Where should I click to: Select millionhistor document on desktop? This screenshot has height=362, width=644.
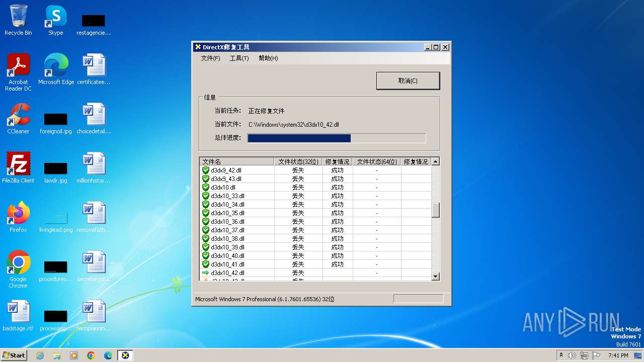coord(94,168)
